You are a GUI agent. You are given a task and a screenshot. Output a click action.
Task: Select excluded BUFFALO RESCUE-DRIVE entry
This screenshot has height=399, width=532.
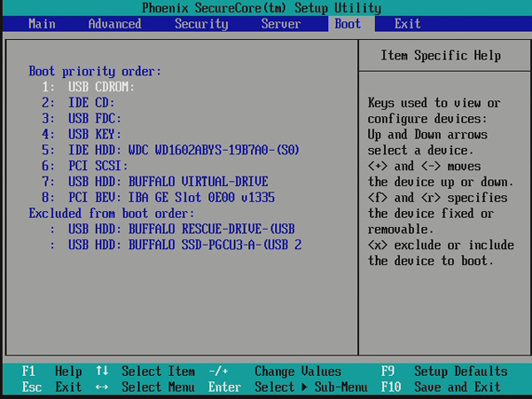[x=172, y=229]
